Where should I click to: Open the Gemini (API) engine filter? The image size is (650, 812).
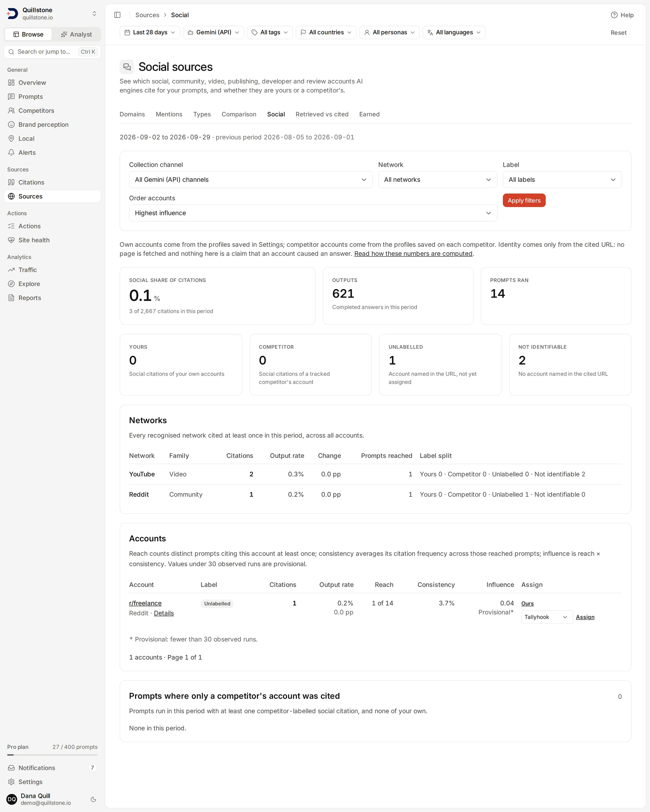(x=213, y=32)
